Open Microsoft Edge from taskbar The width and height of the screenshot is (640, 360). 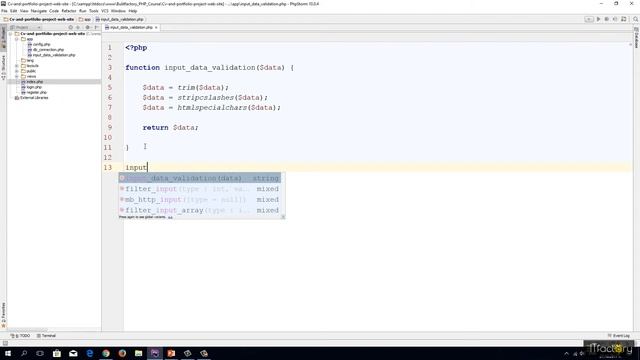click(89, 353)
